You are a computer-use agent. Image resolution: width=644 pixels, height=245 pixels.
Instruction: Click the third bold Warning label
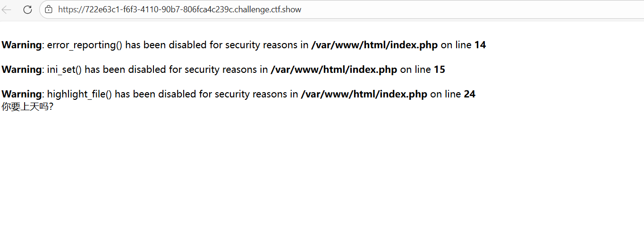pos(22,94)
